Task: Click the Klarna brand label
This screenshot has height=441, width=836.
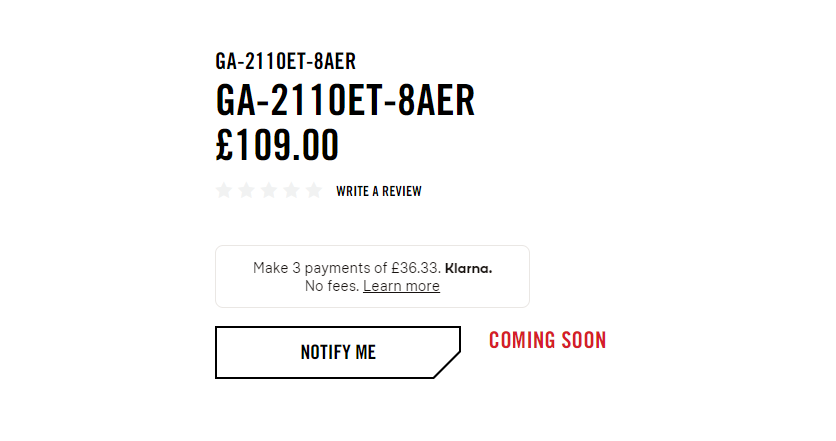Action: [469, 268]
